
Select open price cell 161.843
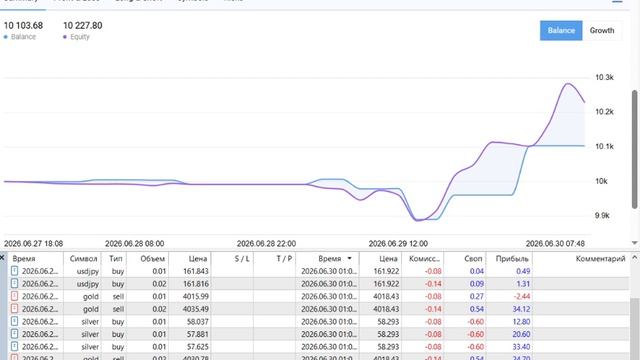click(x=196, y=271)
